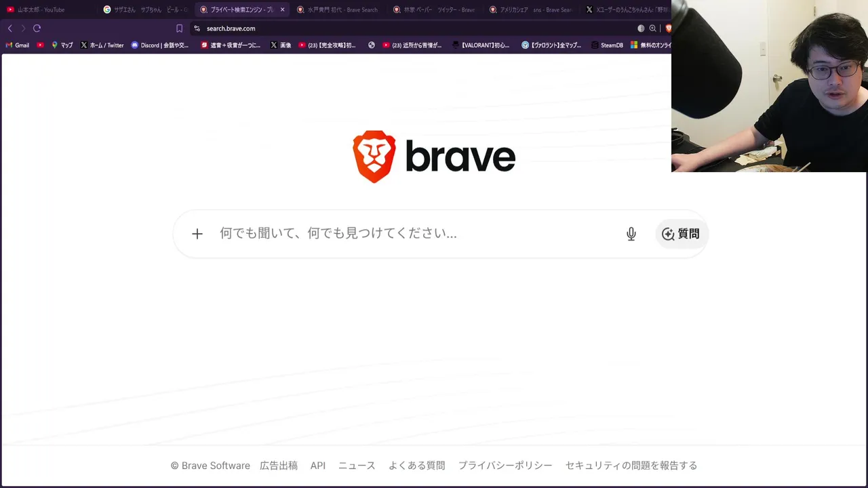The height and width of the screenshot is (488, 868).
Task: Switch to the 水戸黄門 初代 Brave Search tab
Action: coord(338,9)
